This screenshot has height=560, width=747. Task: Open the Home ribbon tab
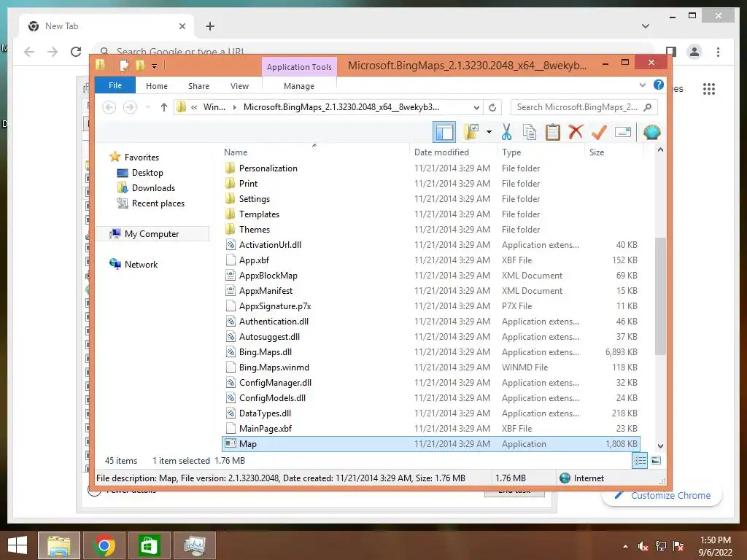click(157, 86)
